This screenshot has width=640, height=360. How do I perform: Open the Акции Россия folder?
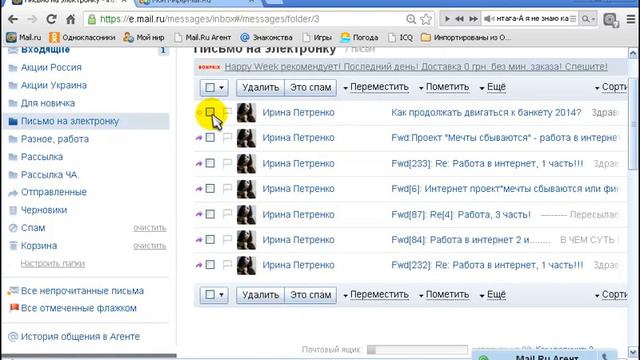point(51,67)
